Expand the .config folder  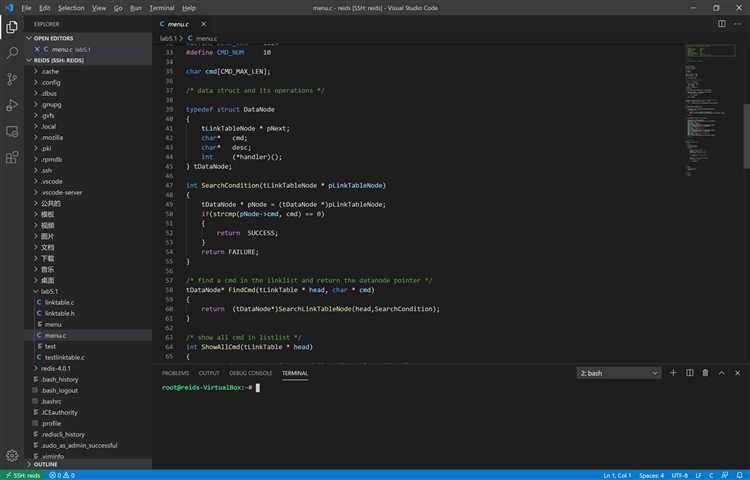point(50,82)
